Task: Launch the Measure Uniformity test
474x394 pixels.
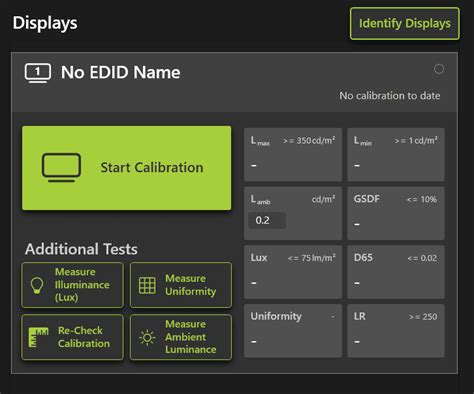Action: [x=181, y=285]
